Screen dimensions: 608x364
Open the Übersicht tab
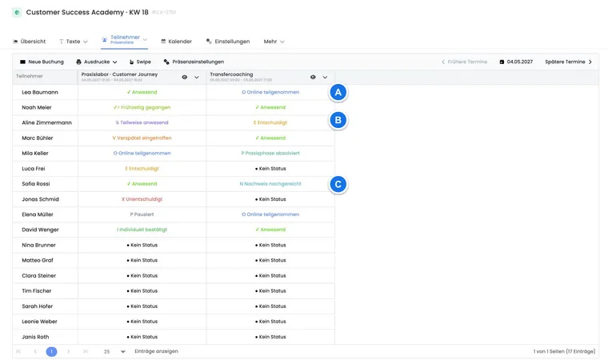point(29,42)
